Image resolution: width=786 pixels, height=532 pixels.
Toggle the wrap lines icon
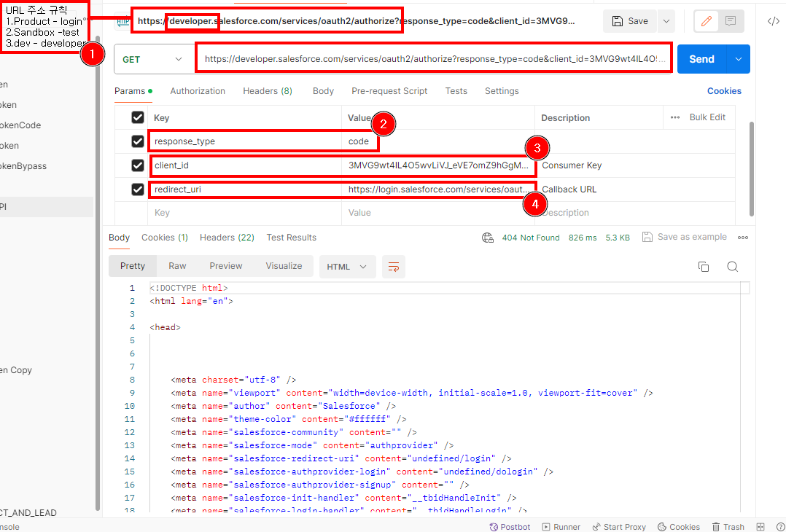tap(394, 267)
